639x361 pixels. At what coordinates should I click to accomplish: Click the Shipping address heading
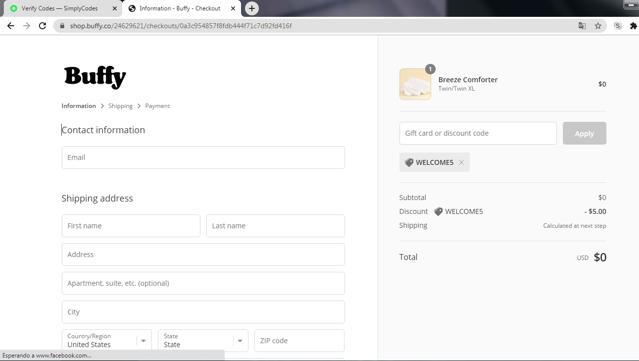[x=97, y=198]
